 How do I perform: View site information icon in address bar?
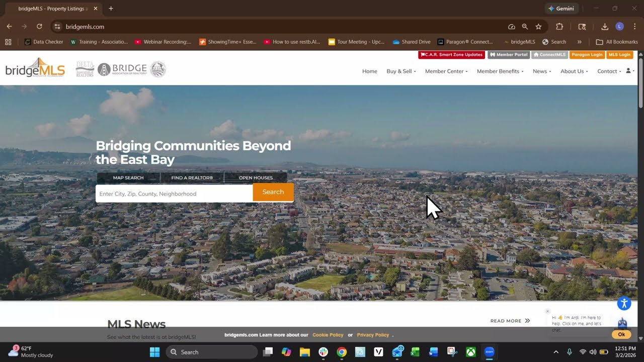[57, 27]
